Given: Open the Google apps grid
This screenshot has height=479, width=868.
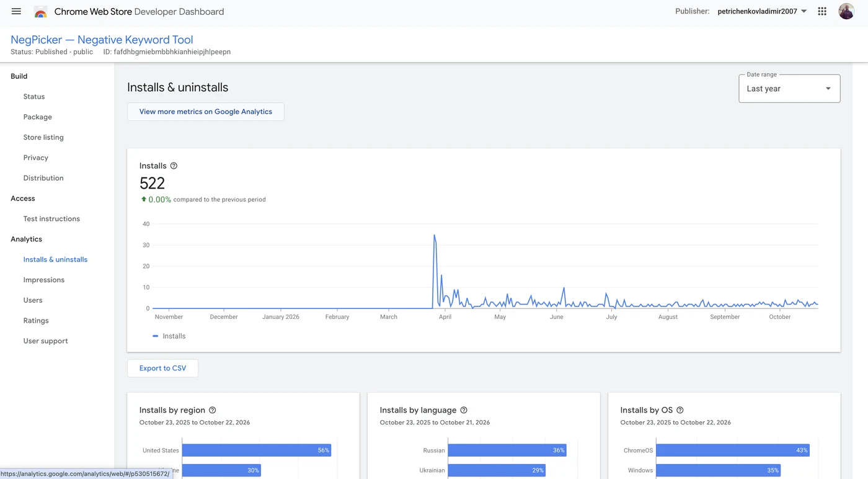Looking at the screenshot, I should click(x=822, y=11).
